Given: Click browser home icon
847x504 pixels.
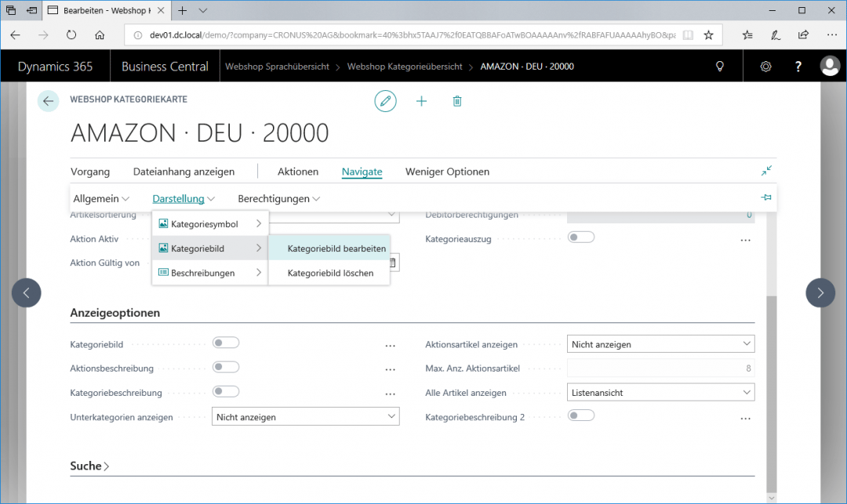Looking at the screenshot, I should (100, 35).
